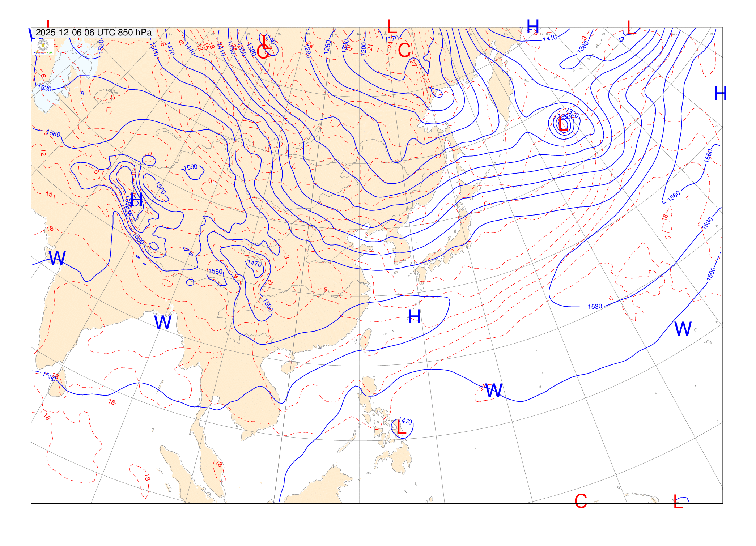Click the blue H over the Tibetan Plateau
The width and height of the screenshot is (756, 546).
(x=136, y=200)
